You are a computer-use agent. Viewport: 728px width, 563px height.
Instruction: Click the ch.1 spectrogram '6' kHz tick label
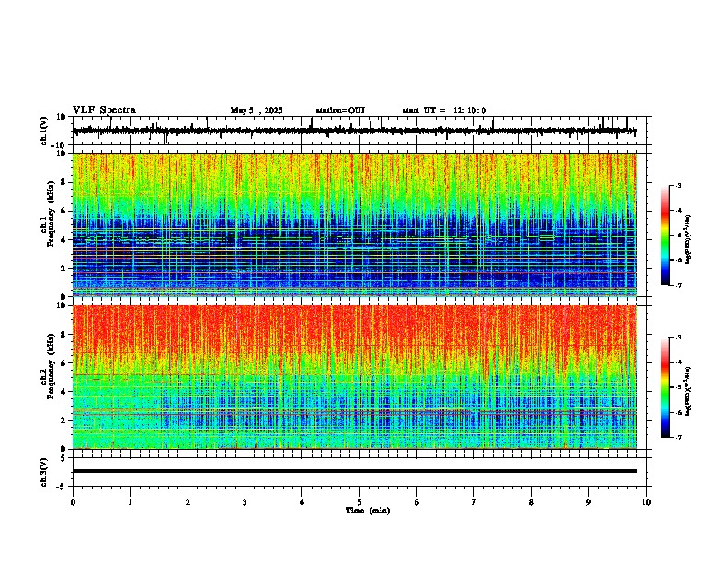pyautogui.click(x=63, y=211)
